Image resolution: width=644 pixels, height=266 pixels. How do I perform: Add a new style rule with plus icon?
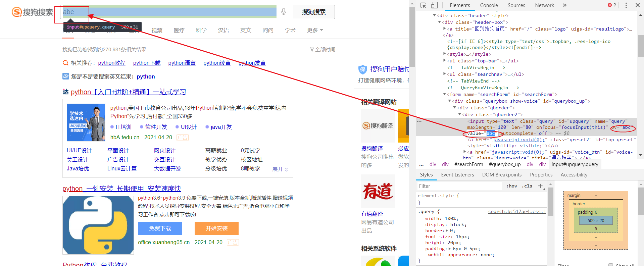point(540,186)
